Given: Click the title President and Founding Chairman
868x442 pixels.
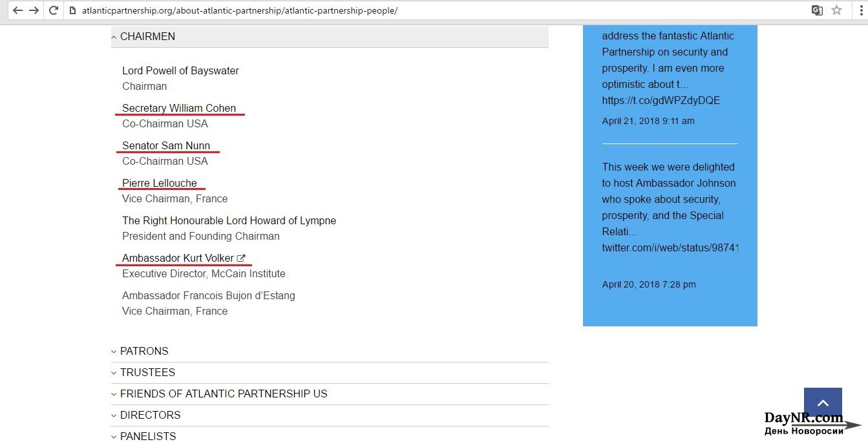Looking at the screenshot, I should tap(201, 236).
